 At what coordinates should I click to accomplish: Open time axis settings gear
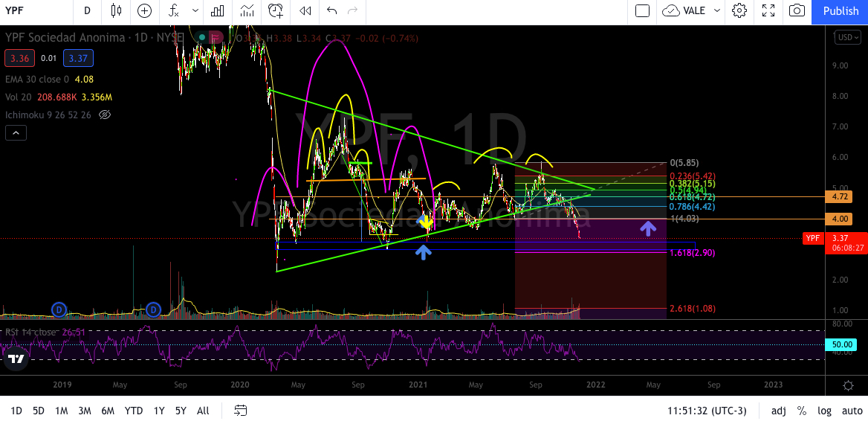click(x=847, y=385)
